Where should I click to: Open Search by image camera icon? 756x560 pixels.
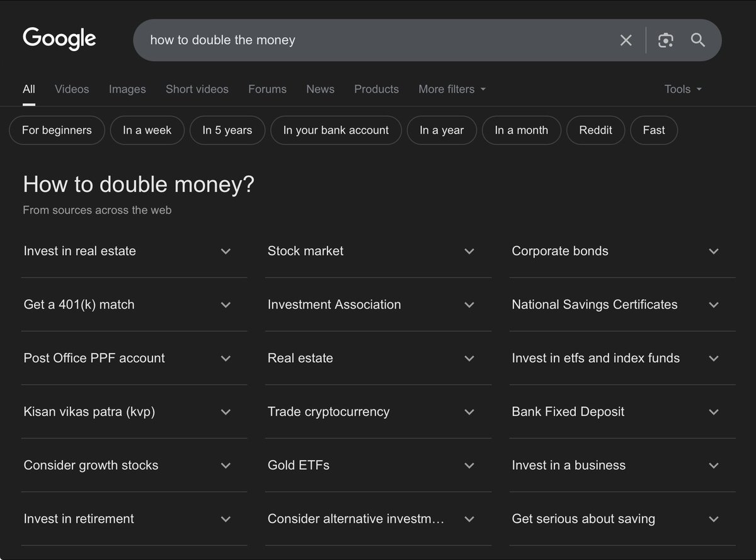(666, 40)
